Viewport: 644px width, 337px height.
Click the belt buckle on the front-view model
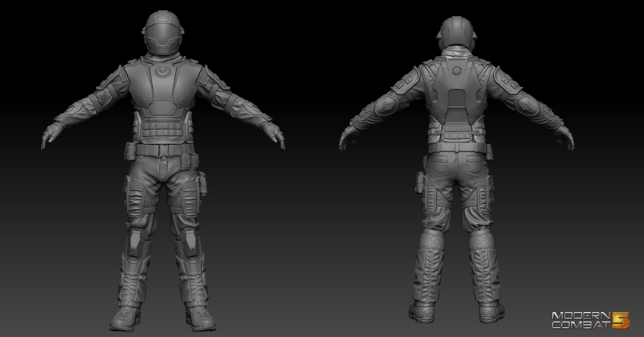[x=163, y=151]
